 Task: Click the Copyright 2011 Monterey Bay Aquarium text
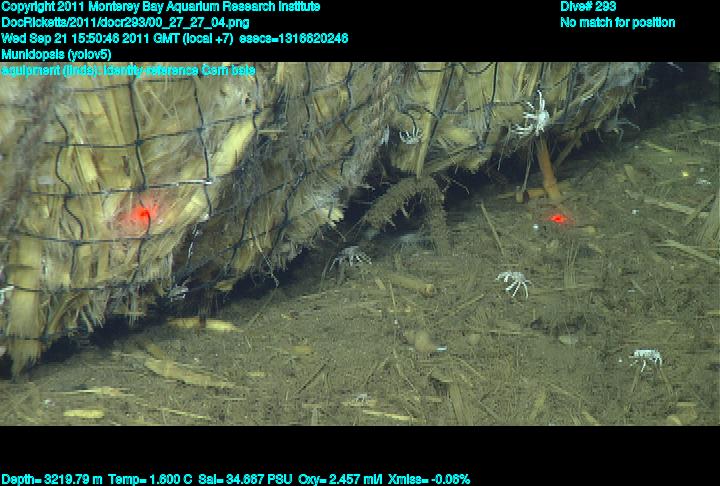[x=161, y=7]
